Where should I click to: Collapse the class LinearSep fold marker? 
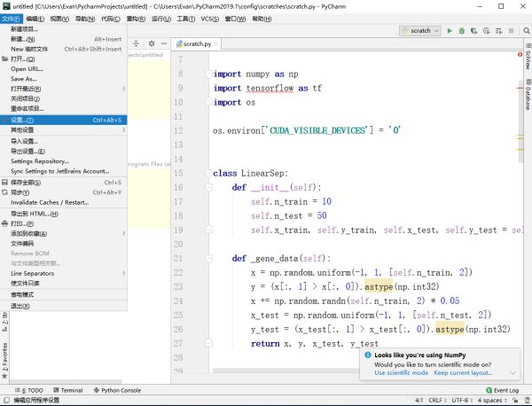pos(207,172)
